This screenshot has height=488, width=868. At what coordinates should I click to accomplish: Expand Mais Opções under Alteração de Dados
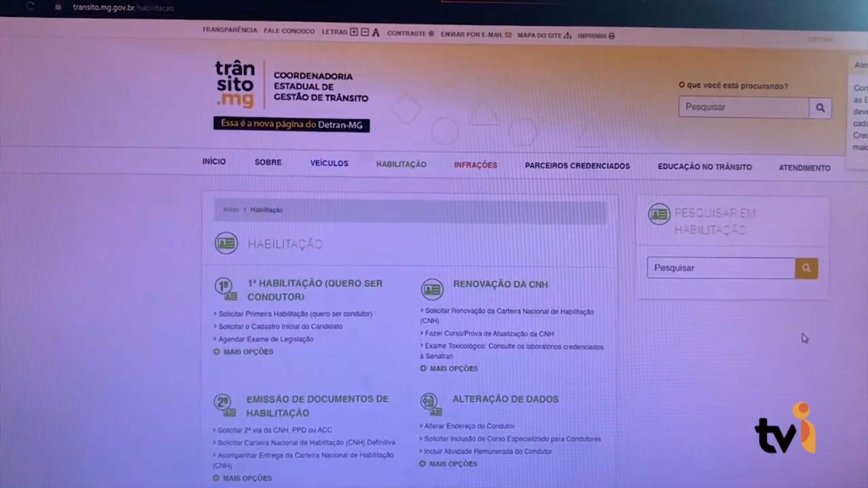coord(449,464)
